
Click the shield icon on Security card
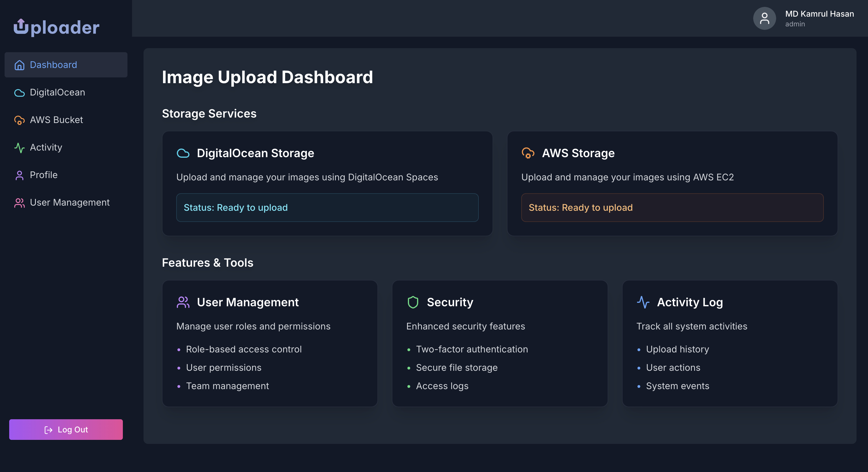413,302
